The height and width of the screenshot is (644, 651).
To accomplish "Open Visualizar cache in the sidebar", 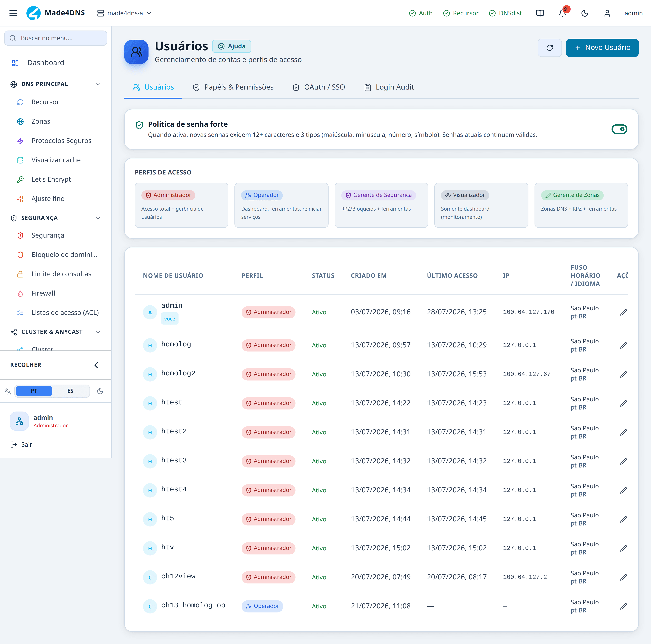I will (56, 160).
